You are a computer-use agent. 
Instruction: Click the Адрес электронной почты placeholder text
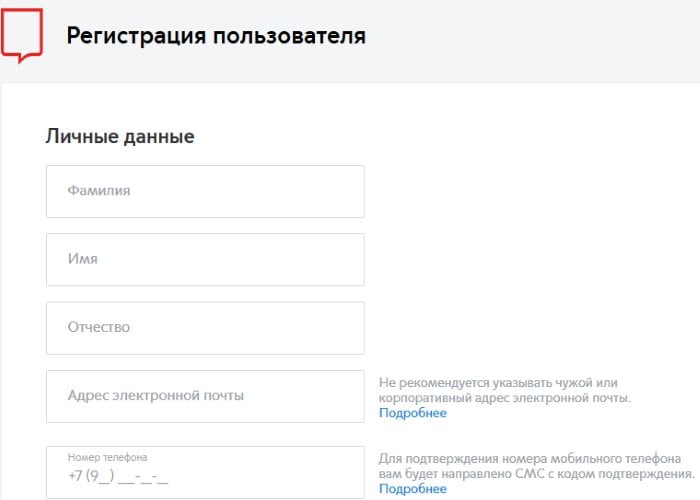click(155, 396)
